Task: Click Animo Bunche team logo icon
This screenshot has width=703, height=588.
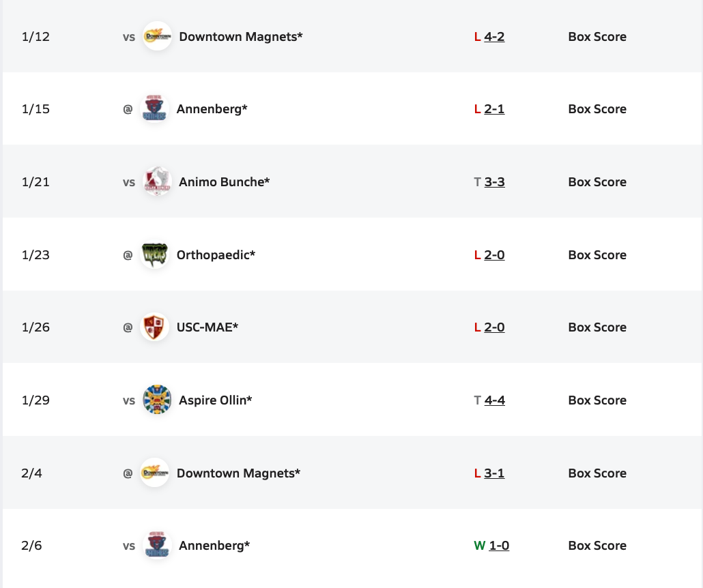Action: tap(157, 182)
